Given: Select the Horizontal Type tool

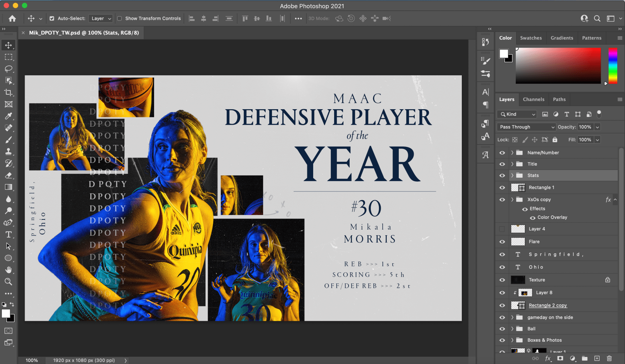Looking at the screenshot, I should point(8,234).
